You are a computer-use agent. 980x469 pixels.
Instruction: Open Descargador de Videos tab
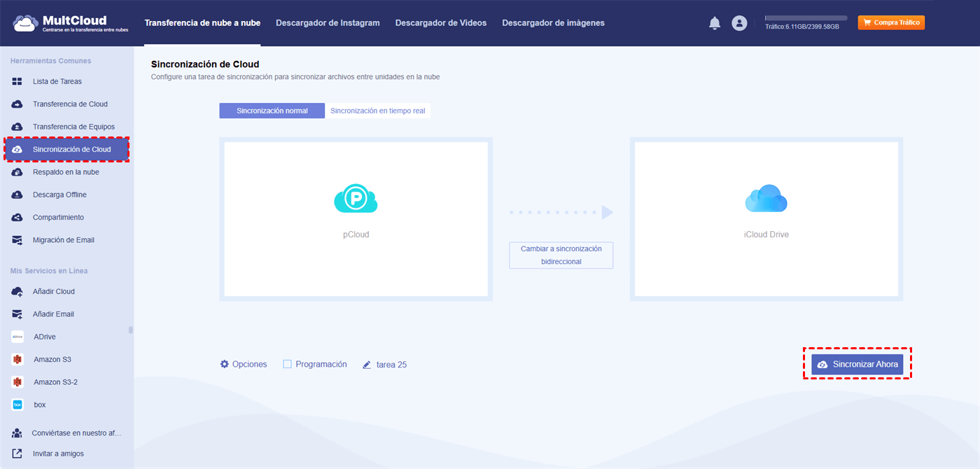[x=441, y=23]
